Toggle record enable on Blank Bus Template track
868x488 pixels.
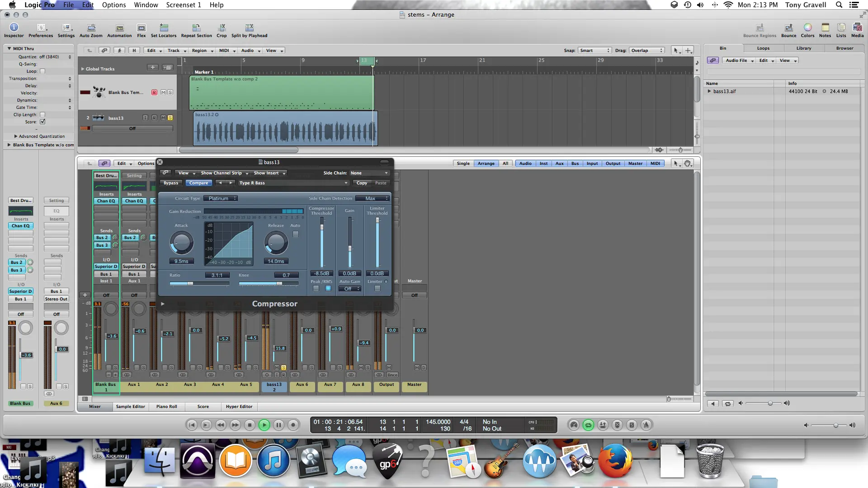(154, 93)
